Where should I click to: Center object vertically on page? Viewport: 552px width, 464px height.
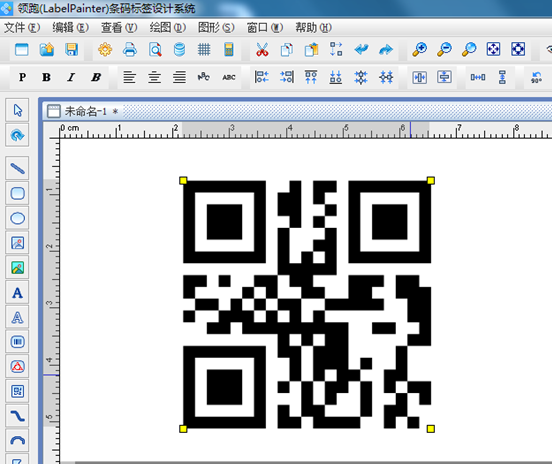click(x=444, y=77)
